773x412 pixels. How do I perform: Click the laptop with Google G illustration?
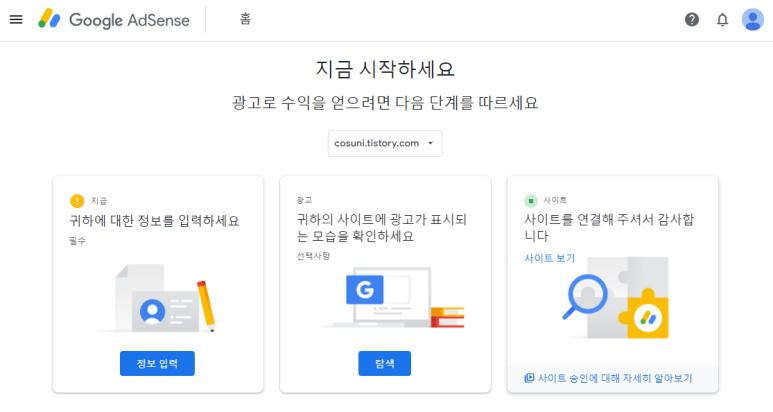click(392, 298)
